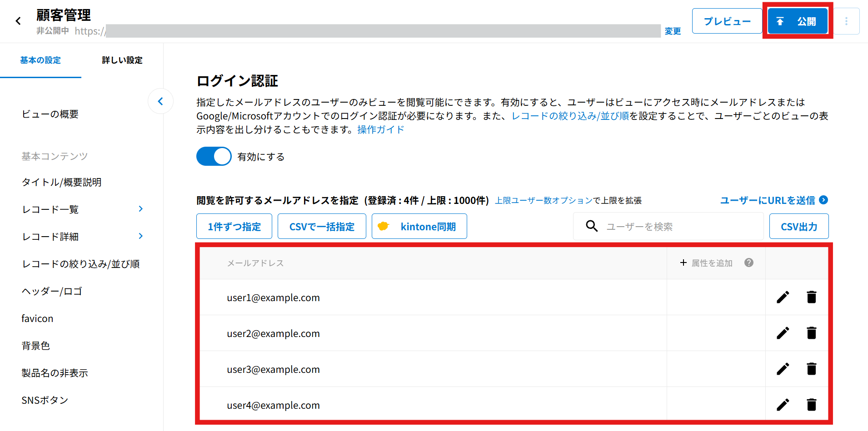
Task: Click the back arrow beside 顧客管理
Action: [x=18, y=21]
